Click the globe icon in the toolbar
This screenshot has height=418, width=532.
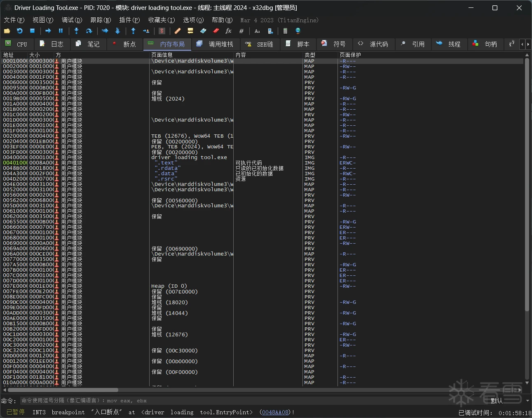[298, 31]
